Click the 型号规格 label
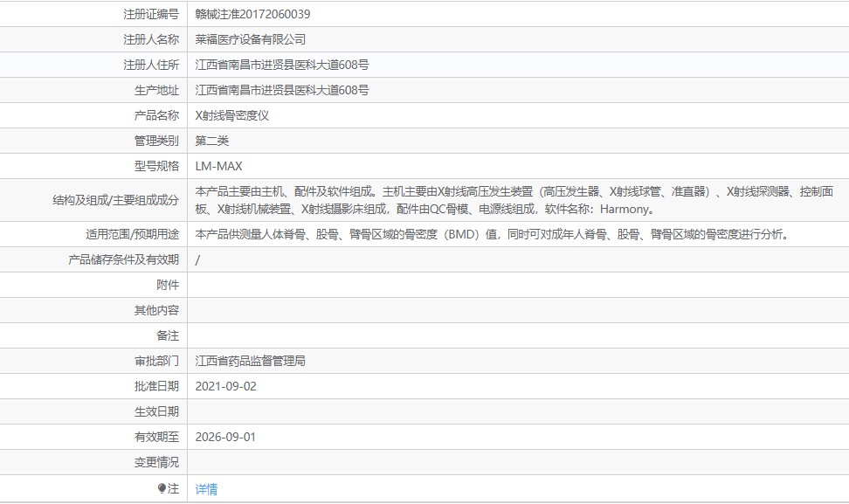 [x=156, y=166]
